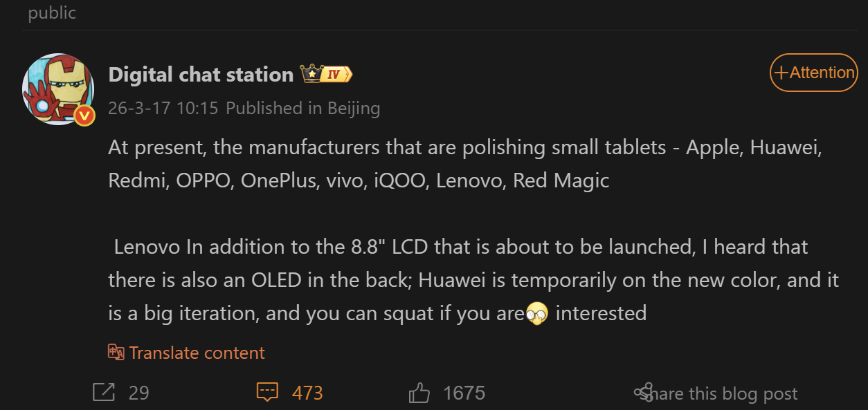Click the orange verified V badge

click(x=84, y=115)
